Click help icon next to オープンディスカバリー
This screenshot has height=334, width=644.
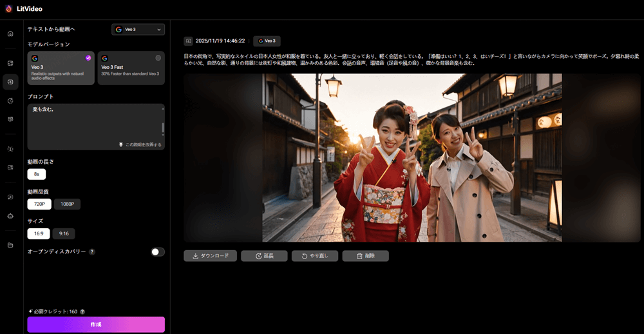pyautogui.click(x=92, y=251)
